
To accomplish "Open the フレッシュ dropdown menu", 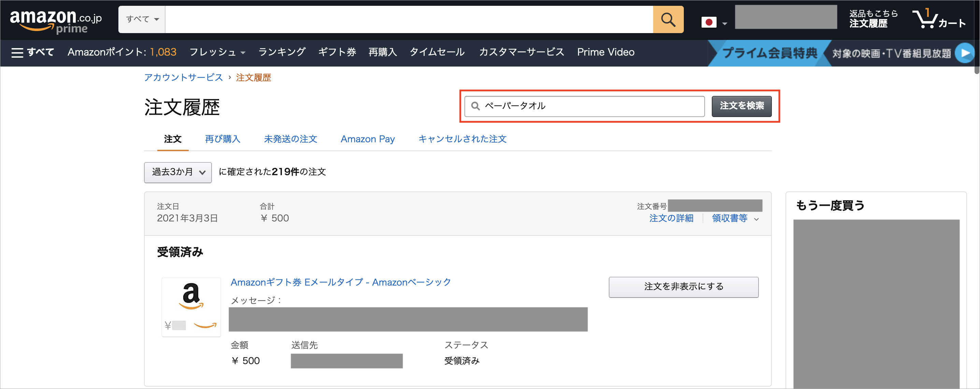I will (217, 53).
